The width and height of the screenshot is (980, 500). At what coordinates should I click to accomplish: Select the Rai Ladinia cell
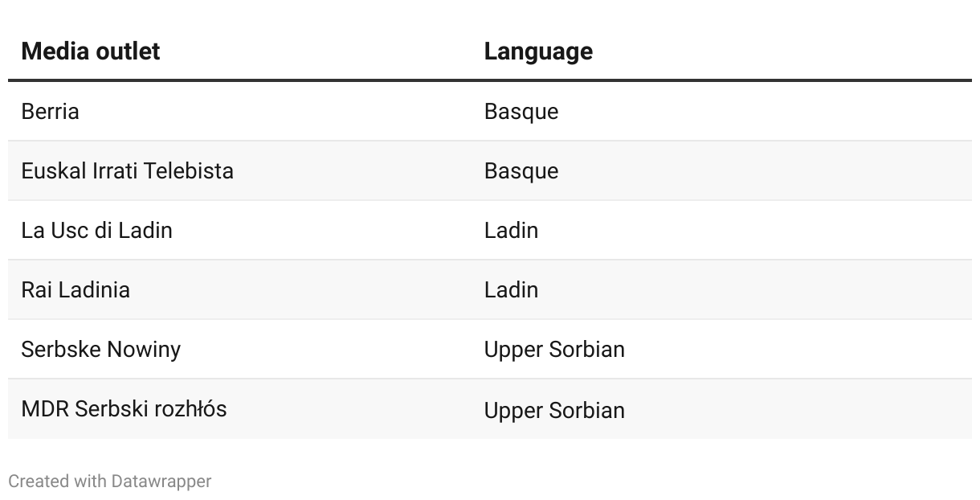point(76,289)
